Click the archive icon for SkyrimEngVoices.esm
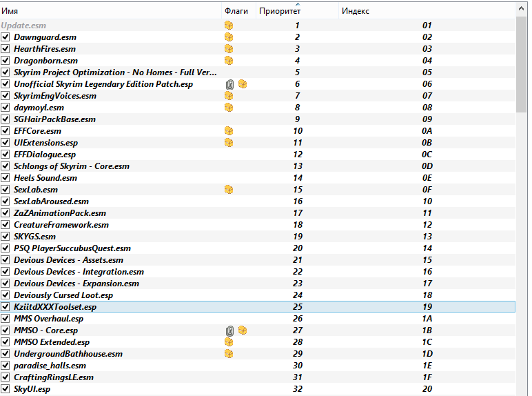532x396 pixels. coord(229,96)
